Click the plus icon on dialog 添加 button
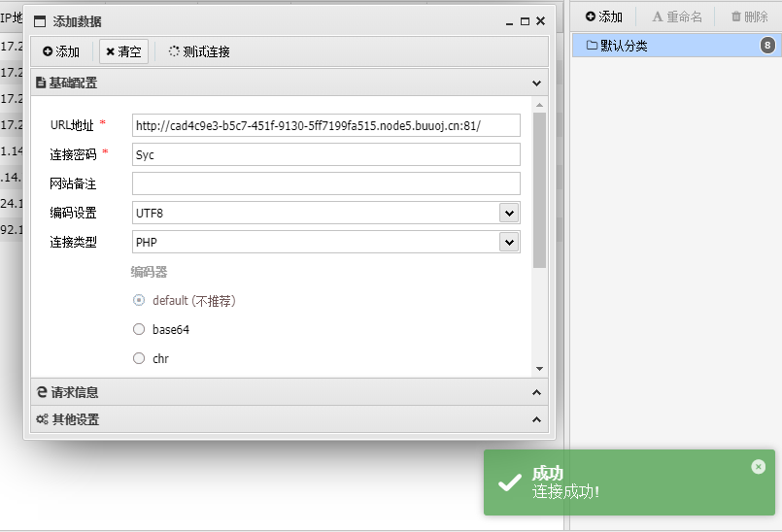 (48, 51)
